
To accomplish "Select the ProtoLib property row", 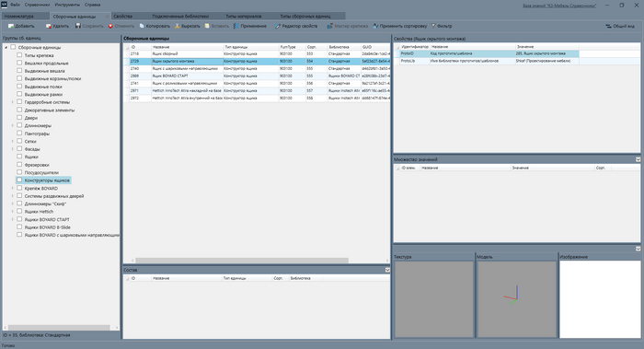I will pyautogui.click(x=487, y=61).
